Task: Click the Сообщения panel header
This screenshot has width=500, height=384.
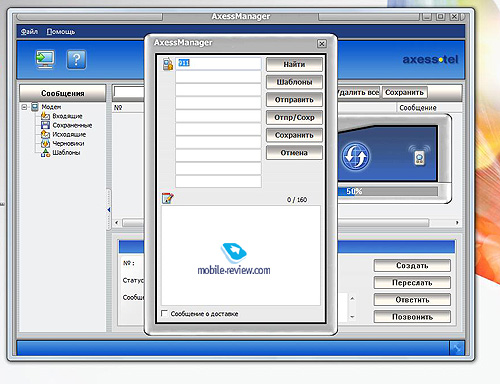Action: coord(63,93)
